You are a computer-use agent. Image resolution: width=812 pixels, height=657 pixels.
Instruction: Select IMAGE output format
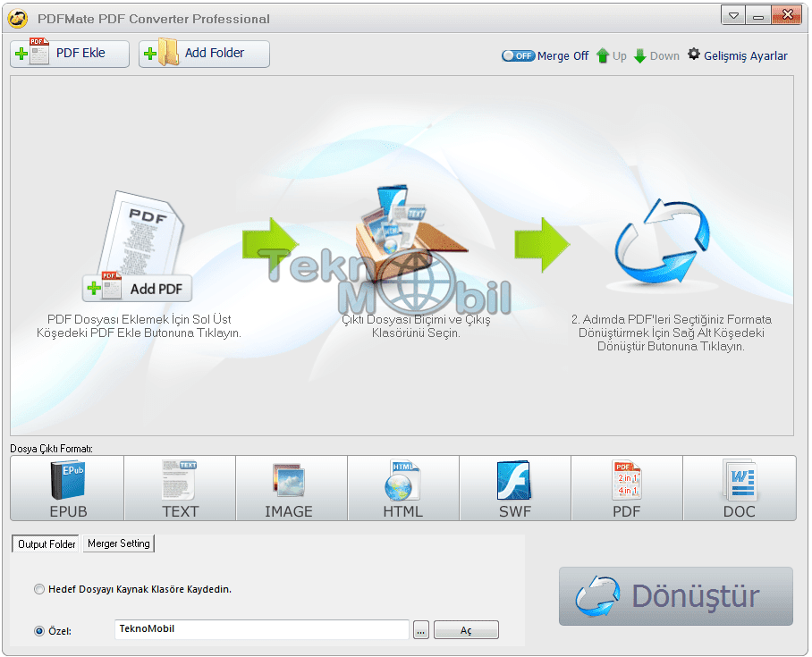coord(292,488)
